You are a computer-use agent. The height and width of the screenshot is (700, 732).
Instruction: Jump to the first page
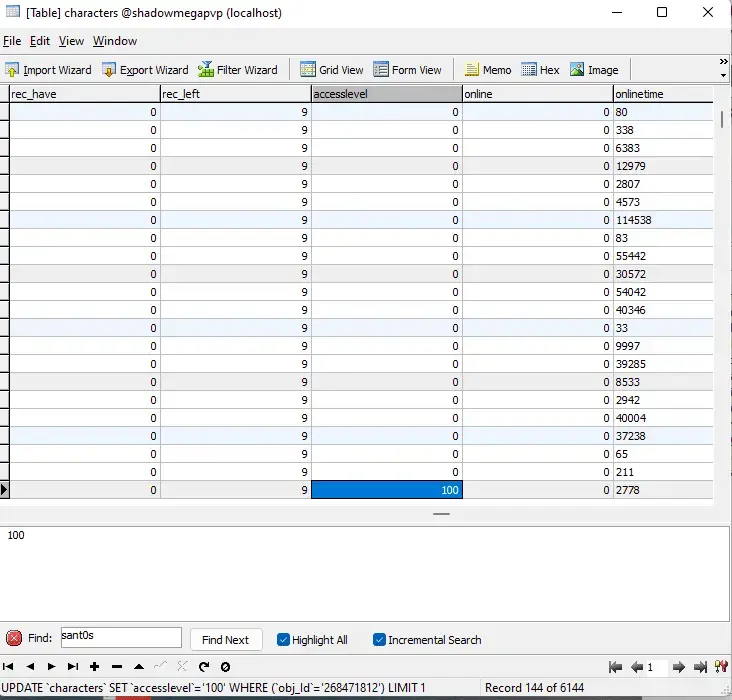tap(615, 667)
